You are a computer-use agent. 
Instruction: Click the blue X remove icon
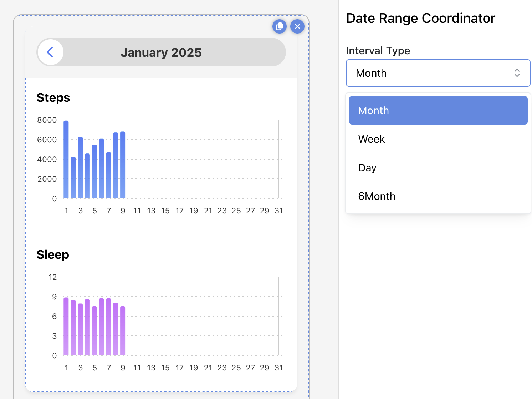[297, 26]
